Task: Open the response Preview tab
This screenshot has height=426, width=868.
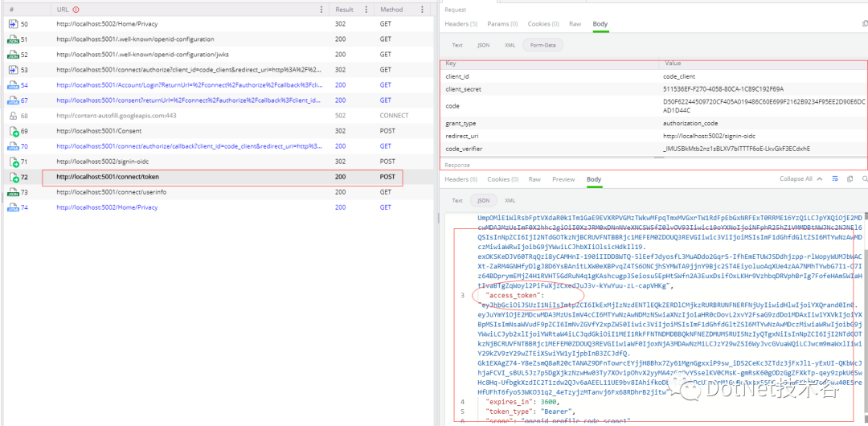Action: click(563, 179)
